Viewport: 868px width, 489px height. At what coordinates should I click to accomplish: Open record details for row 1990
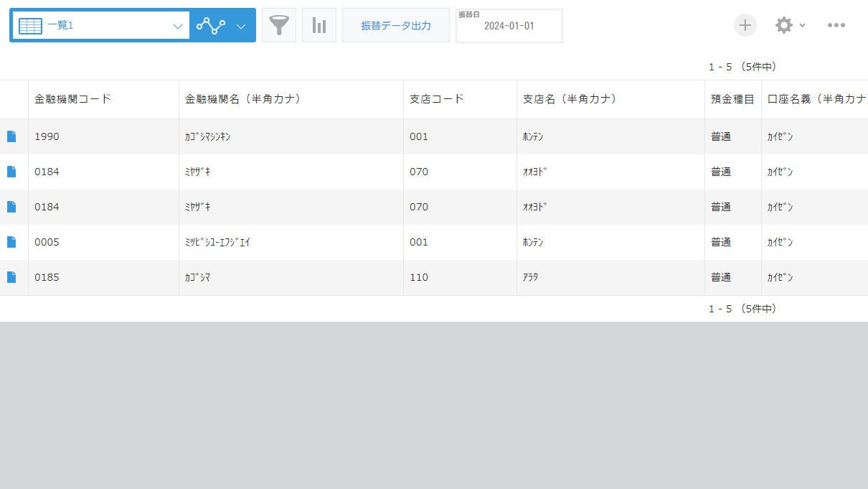tap(11, 136)
